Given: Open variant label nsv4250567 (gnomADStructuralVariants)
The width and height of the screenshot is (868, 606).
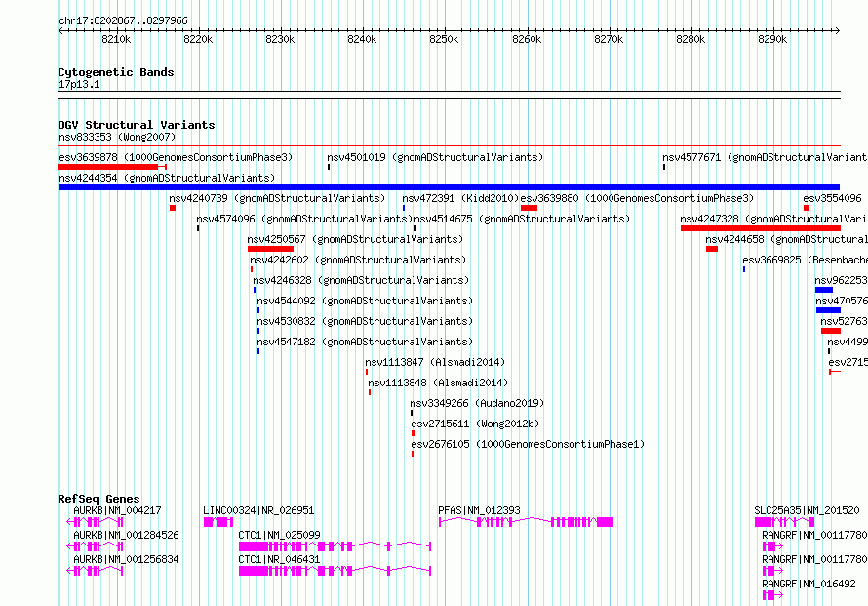Looking at the screenshot, I should coord(355,239).
